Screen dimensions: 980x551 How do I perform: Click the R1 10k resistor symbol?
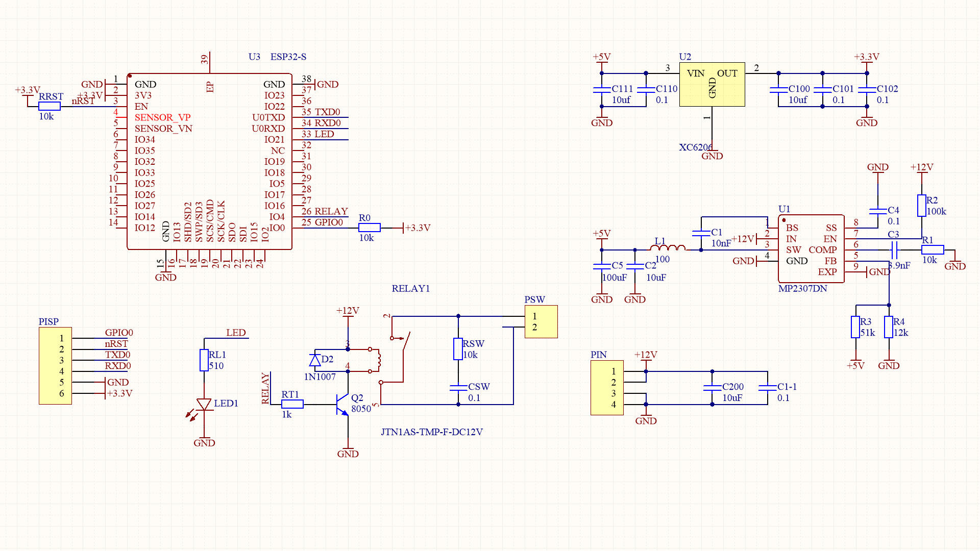[x=933, y=249]
